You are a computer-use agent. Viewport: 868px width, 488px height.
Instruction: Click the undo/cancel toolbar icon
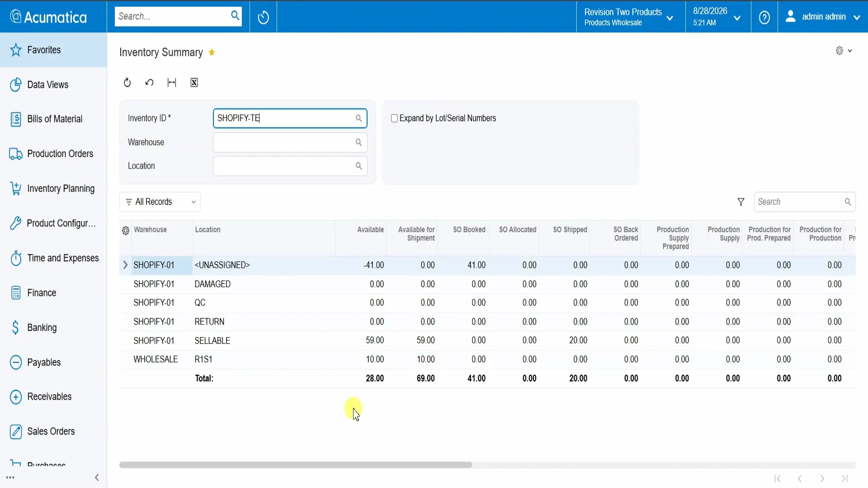click(150, 82)
